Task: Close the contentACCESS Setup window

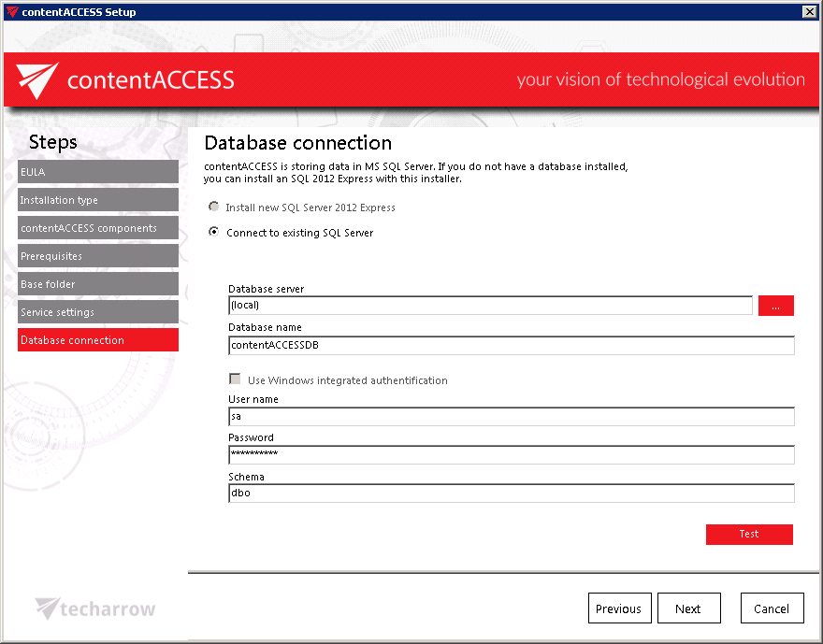Action: 810,11
